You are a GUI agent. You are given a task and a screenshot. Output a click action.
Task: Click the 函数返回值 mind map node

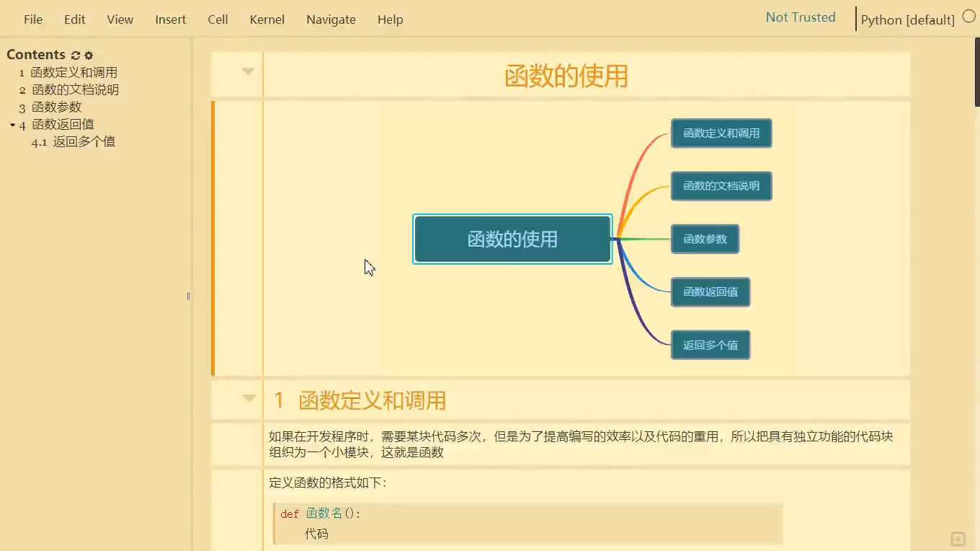(710, 292)
